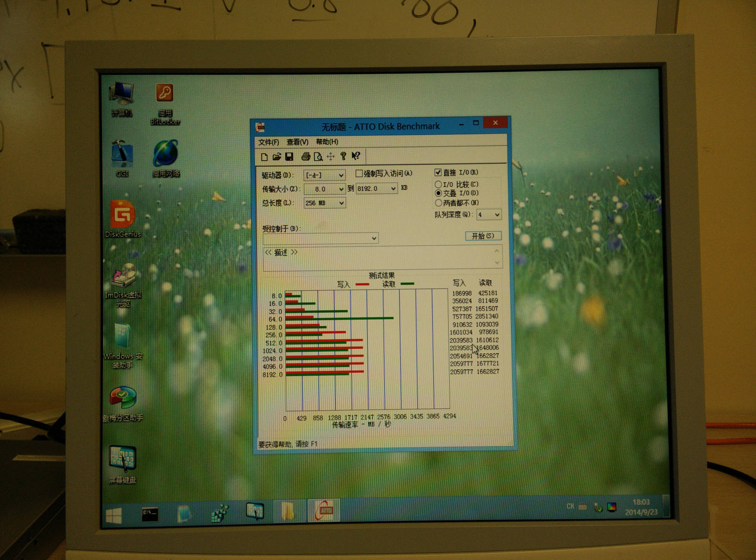Minimize the ATTO Disk Benchmark window

[461, 124]
